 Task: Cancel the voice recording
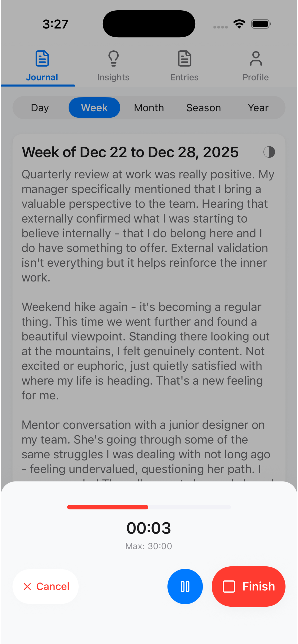click(46, 586)
